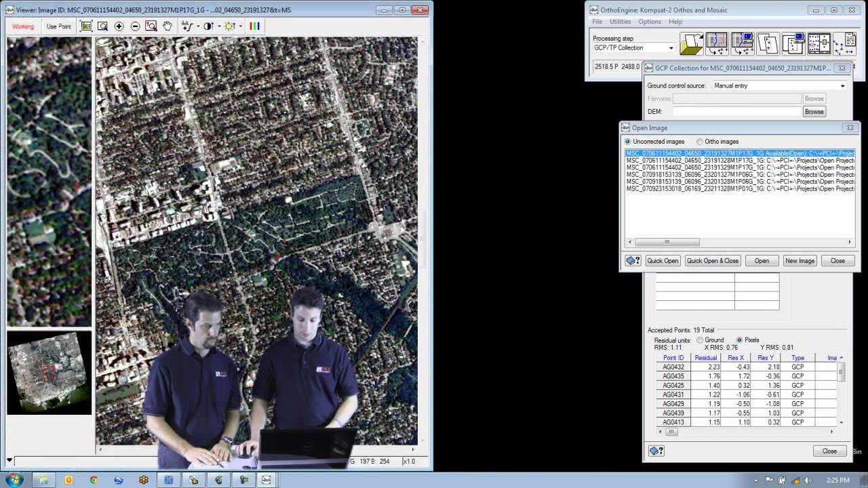Select image row ending 23191329M1P17G_1G
The height and width of the screenshot is (488, 868).
tap(740, 167)
